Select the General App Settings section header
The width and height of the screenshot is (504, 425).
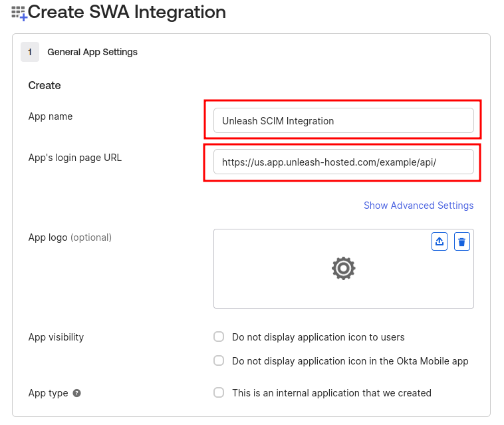(92, 52)
